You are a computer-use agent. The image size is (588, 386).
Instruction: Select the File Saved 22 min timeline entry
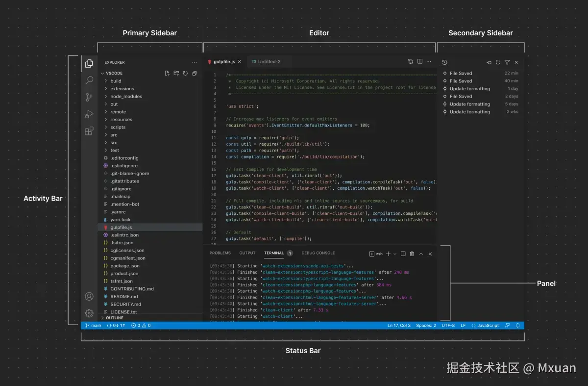pos(480,73)
